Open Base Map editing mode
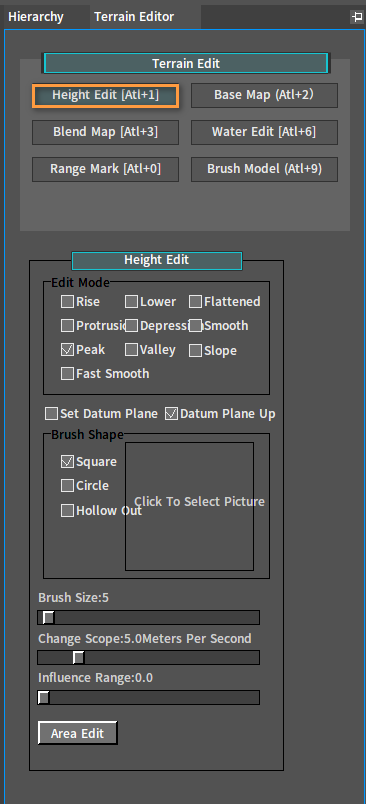Image resolution: width=366 pixels, height=804 pixels. (x=265, y=95)
